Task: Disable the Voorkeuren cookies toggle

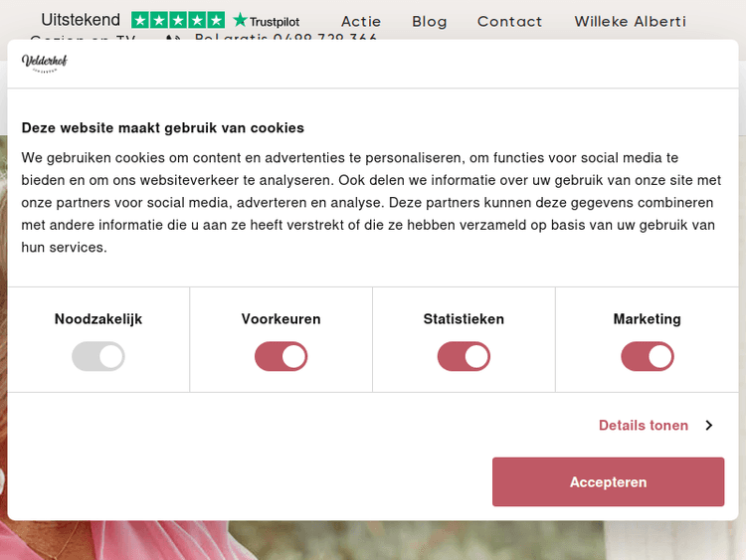Action: coord(281,356)
